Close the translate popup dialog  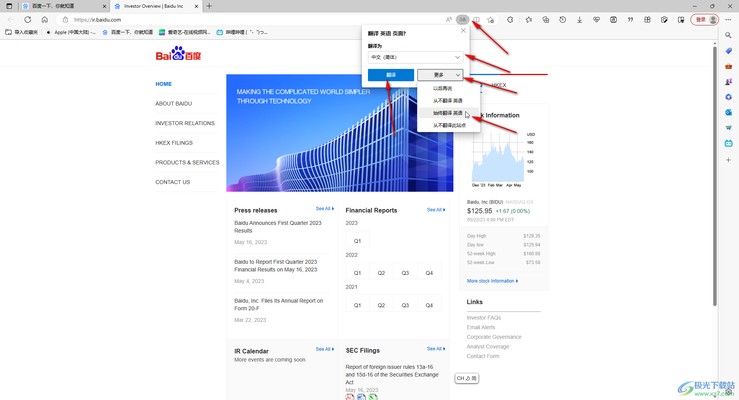tap(463, 31)
